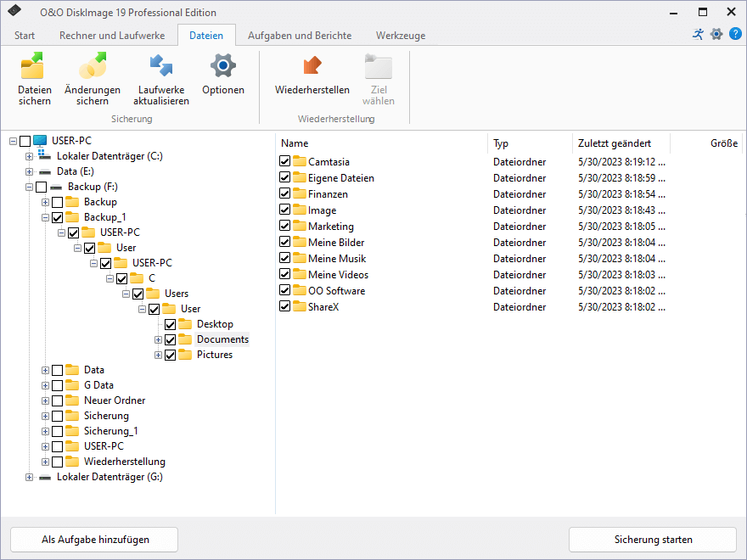Open settings gear in title area
This screenshot has width=747, height=560.
(716, 34)
